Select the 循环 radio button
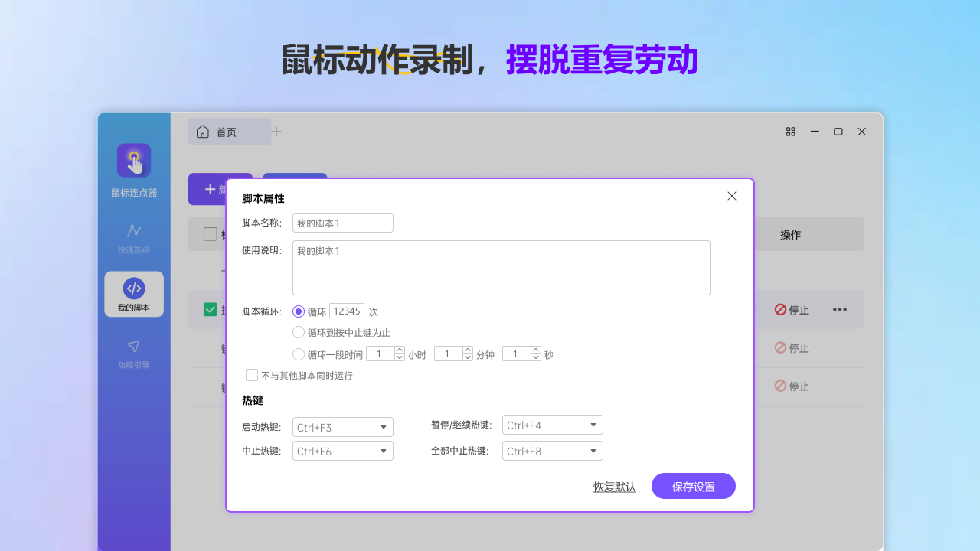The image size is (980, 551). 298,311
